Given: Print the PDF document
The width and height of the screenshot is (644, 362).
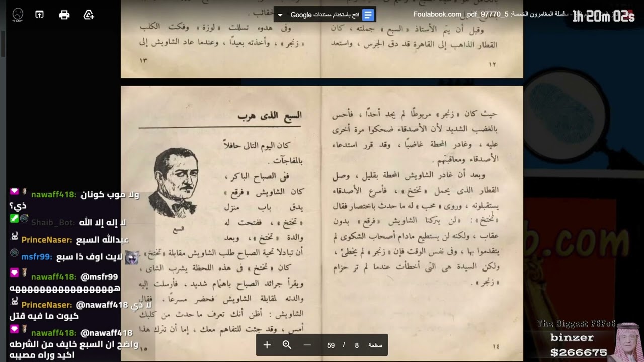Looking at the screenshot, I should pos(64,15).
